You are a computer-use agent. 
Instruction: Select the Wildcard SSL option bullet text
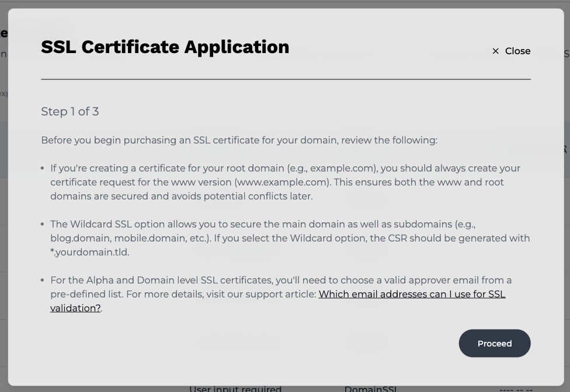pyautogui.click(x=290, y=238)
